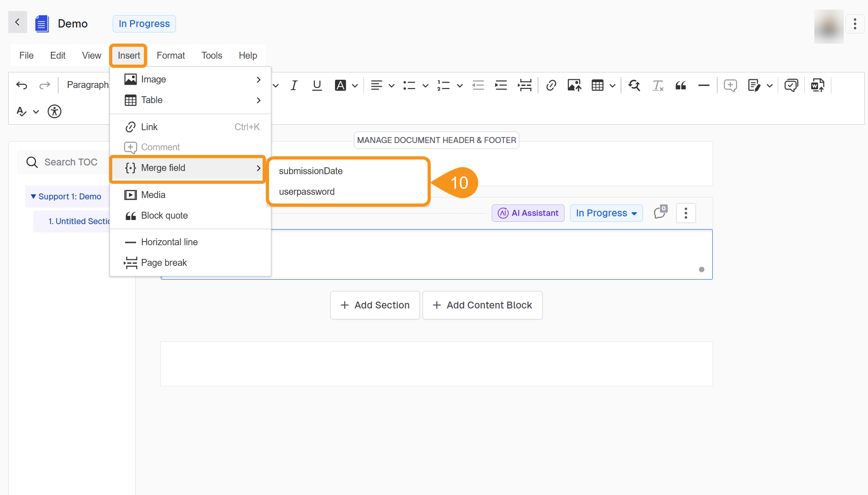Click the accessibility checker icon
The height and width of the screenshot is (495, 868).
[55, 111]
